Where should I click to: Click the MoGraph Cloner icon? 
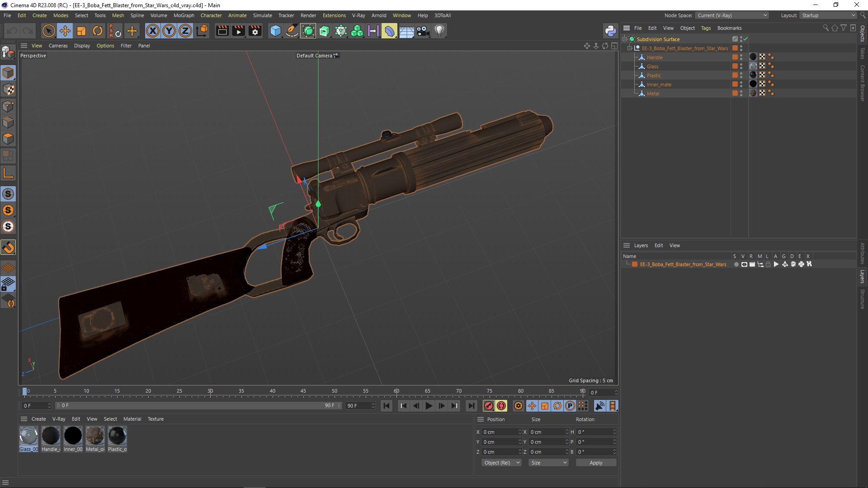pyautogui.click(x=357, y=31)
